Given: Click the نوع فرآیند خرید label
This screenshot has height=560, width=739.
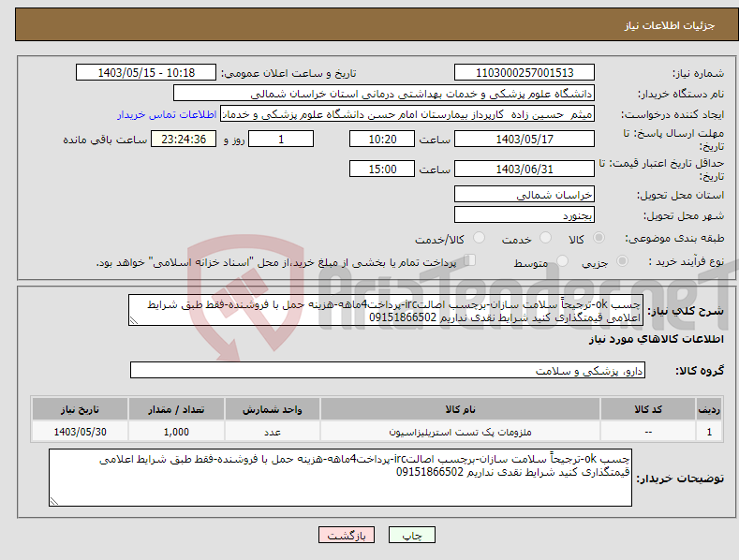Looking at the screenshot, I should click(x=687, y=261).
